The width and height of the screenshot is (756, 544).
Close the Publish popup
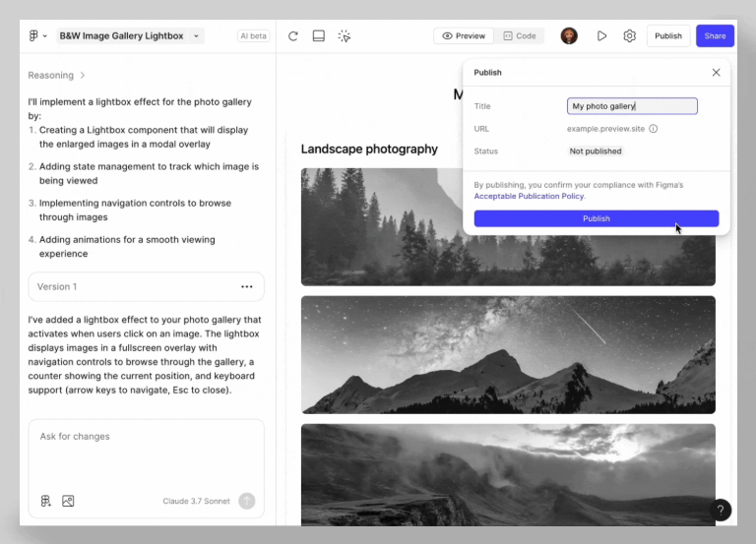click(x=716, y=72)
